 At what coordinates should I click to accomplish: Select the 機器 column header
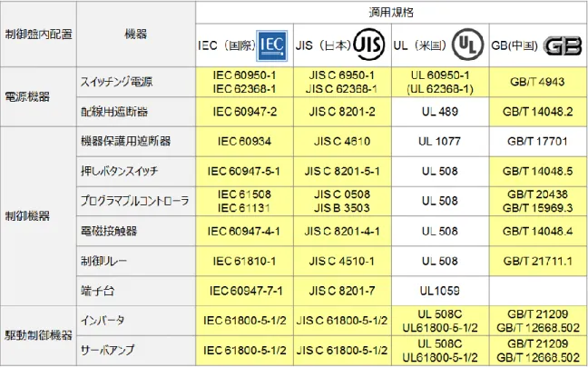tap(136, 35)
